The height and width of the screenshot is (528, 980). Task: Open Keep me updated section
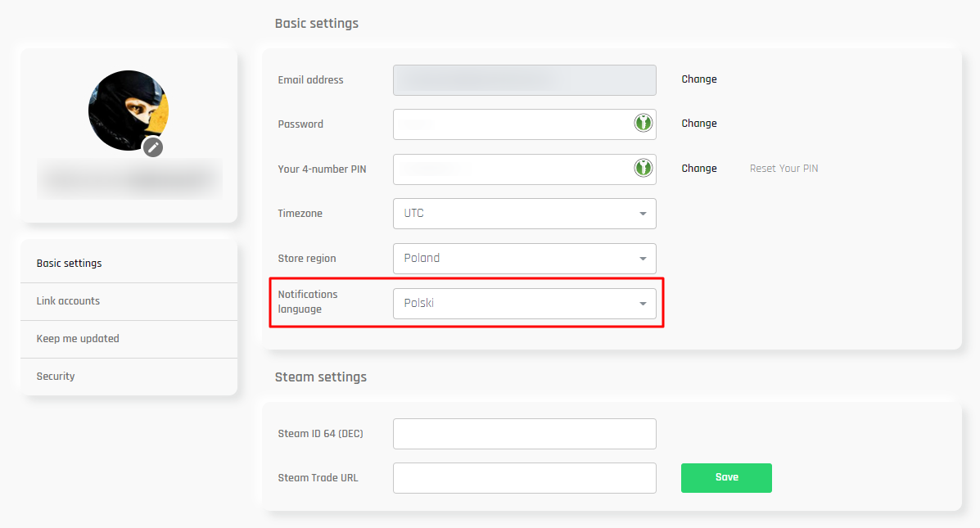click(129, 339)
